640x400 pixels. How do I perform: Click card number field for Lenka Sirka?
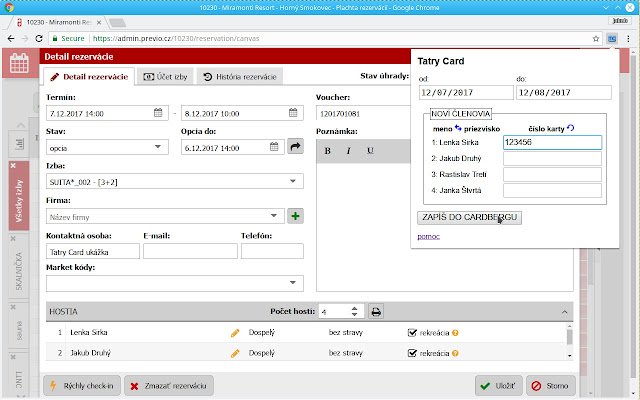click(552, 142)
